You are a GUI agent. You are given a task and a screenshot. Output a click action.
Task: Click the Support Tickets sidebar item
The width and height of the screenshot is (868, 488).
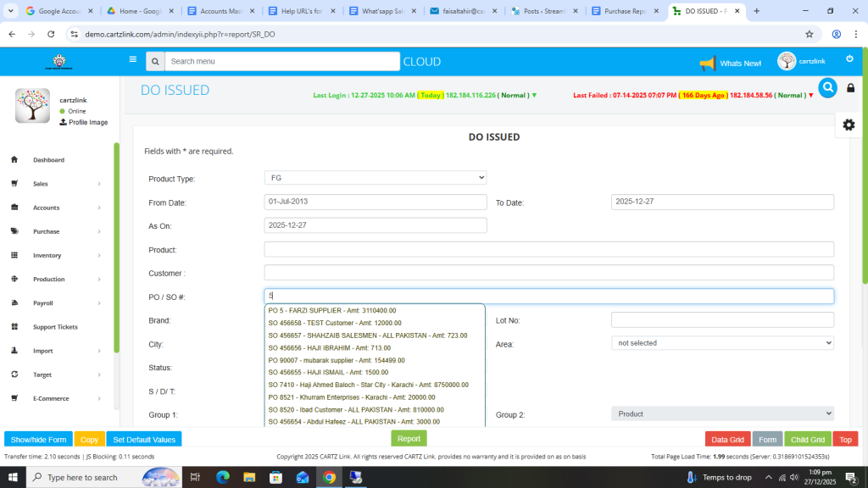(55, 327)
